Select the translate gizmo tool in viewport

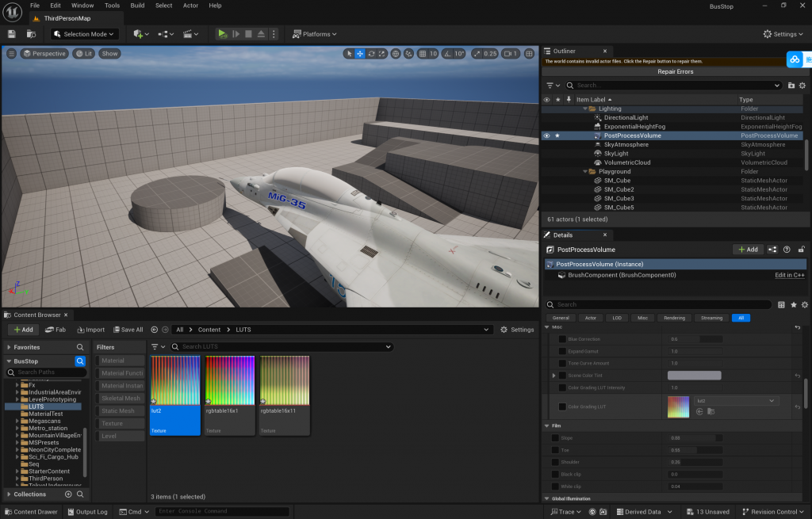360,54
